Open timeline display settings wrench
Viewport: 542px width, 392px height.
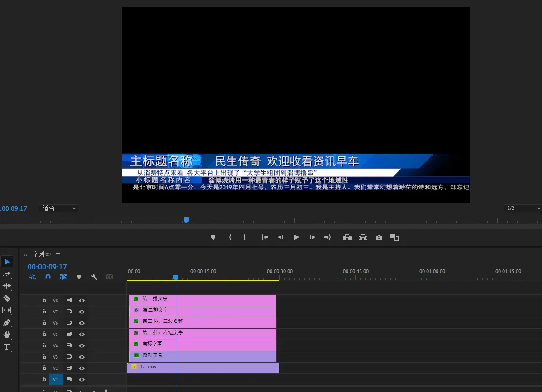(94, 277)
